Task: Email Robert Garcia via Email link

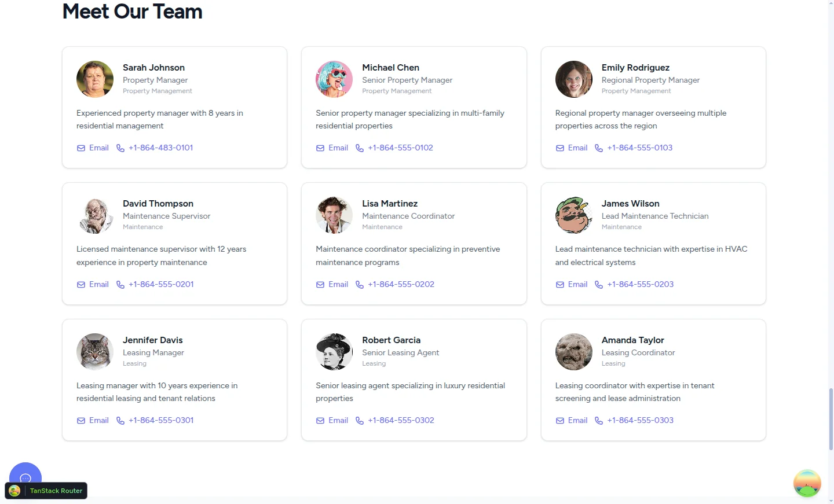Action: [332, 421]
